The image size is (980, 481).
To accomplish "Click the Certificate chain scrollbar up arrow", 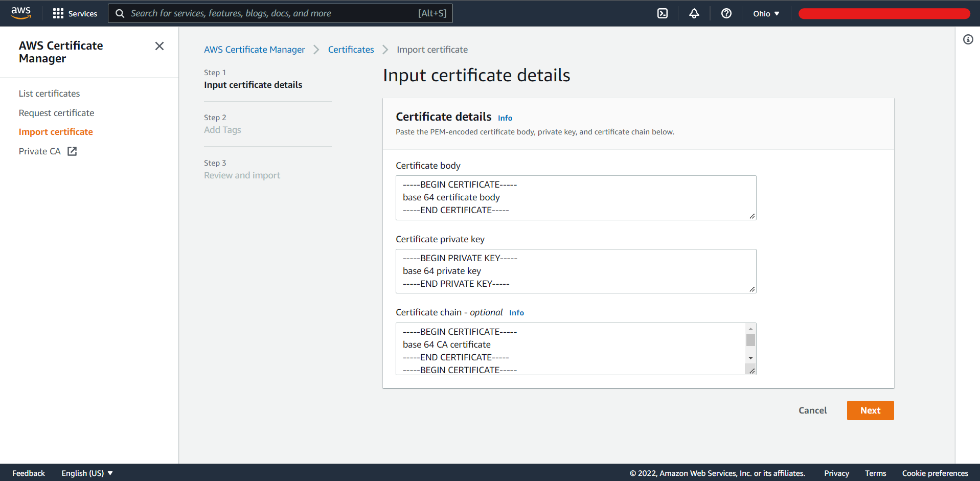I will tap(750, 329).
